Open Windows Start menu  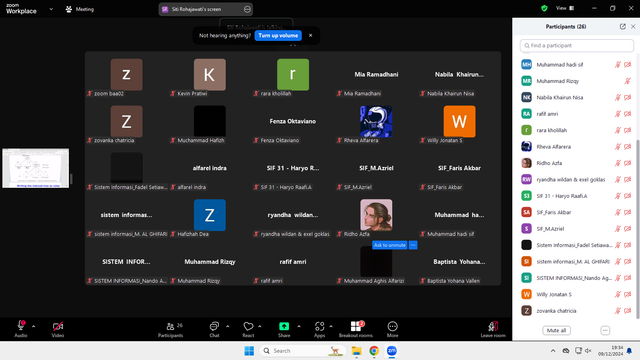249,351
